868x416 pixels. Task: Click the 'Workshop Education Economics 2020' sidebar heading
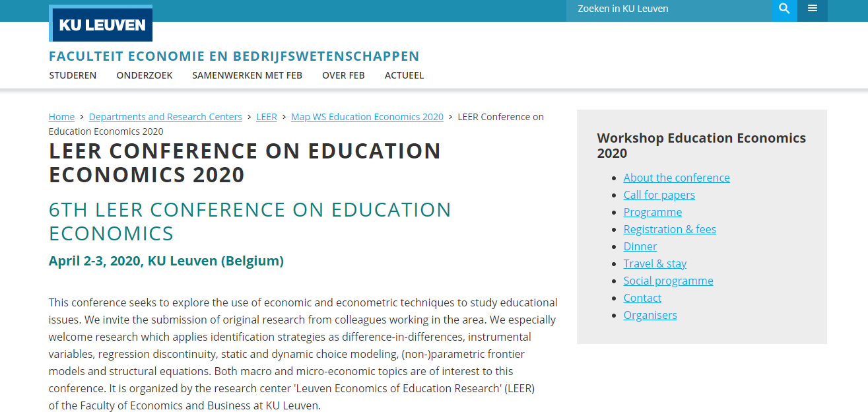click(x=702, y=145)
